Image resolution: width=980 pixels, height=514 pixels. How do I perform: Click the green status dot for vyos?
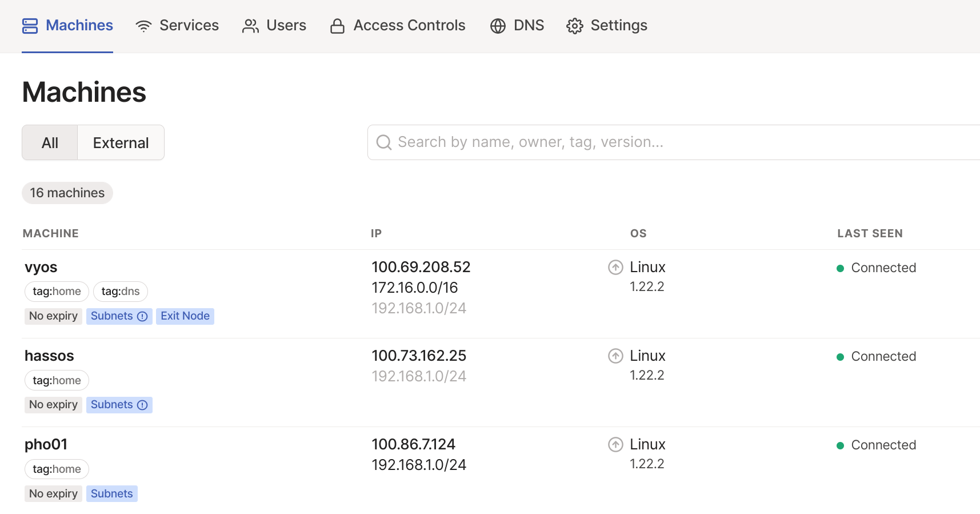[x=840, y=268]
